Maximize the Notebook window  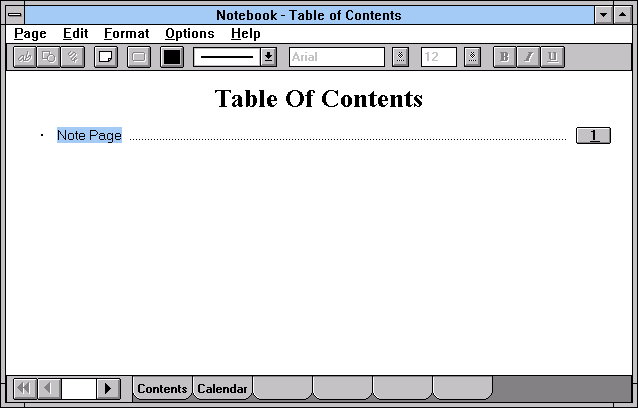(623, 15)
